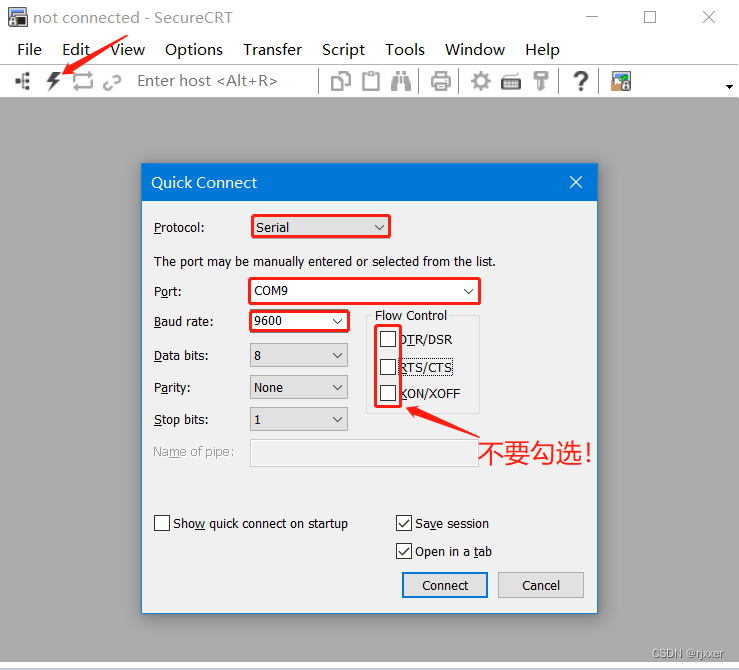
Task: Click the SecureCRT title bar app icon
Action: click(18, 17)
